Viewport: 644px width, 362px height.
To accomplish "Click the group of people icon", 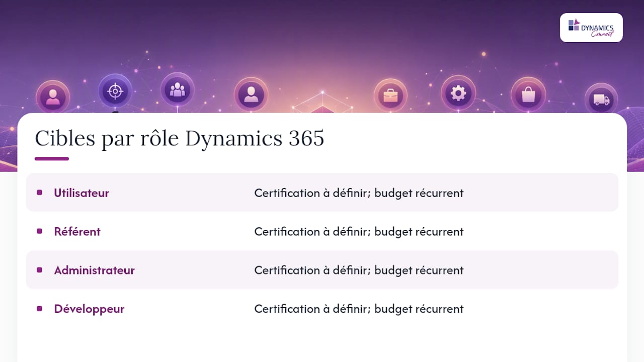I will pos(177,89).
